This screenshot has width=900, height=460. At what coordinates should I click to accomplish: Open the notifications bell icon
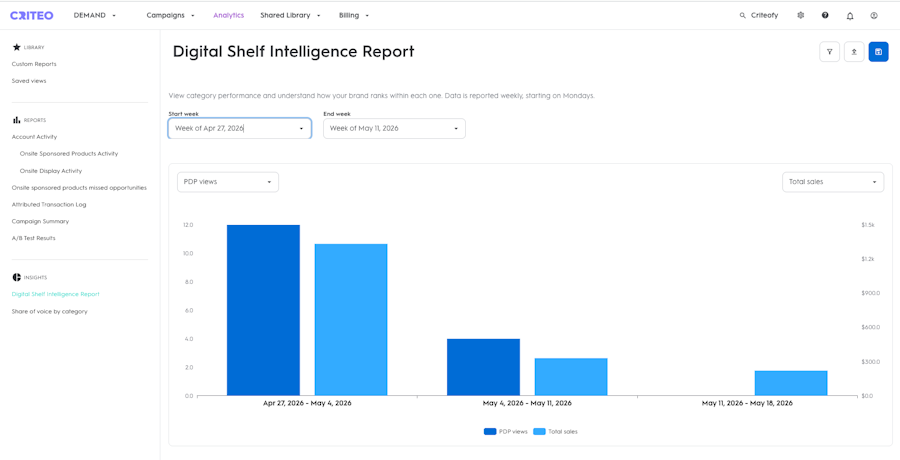point(850,16)
